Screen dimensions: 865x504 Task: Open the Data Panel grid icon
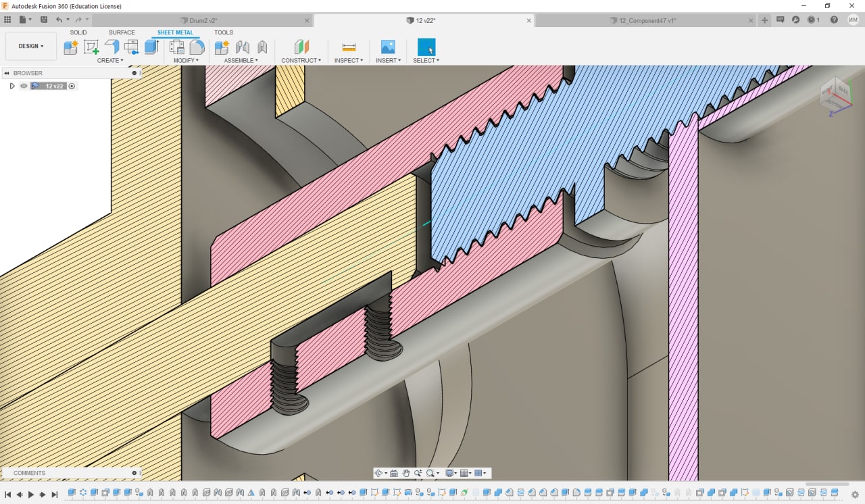click(x=8, y=20)
